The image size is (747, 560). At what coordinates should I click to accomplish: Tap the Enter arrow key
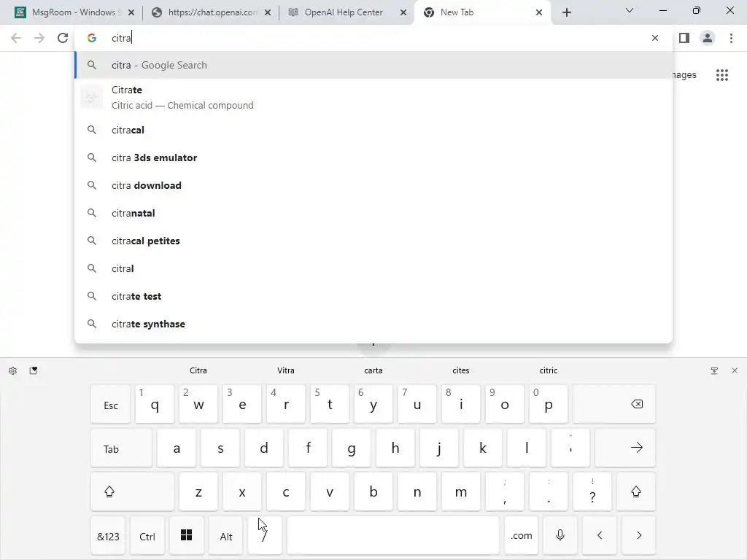click(625, 448)
